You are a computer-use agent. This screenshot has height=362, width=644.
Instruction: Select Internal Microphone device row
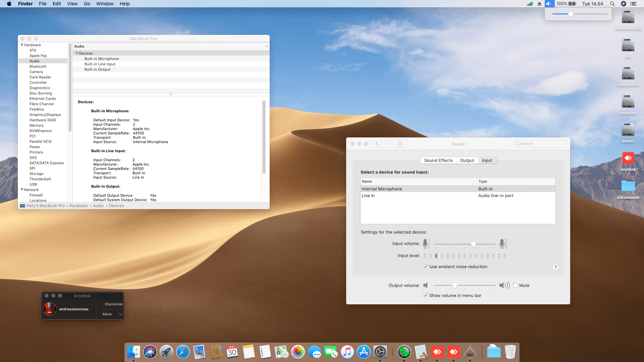(458, 189)
